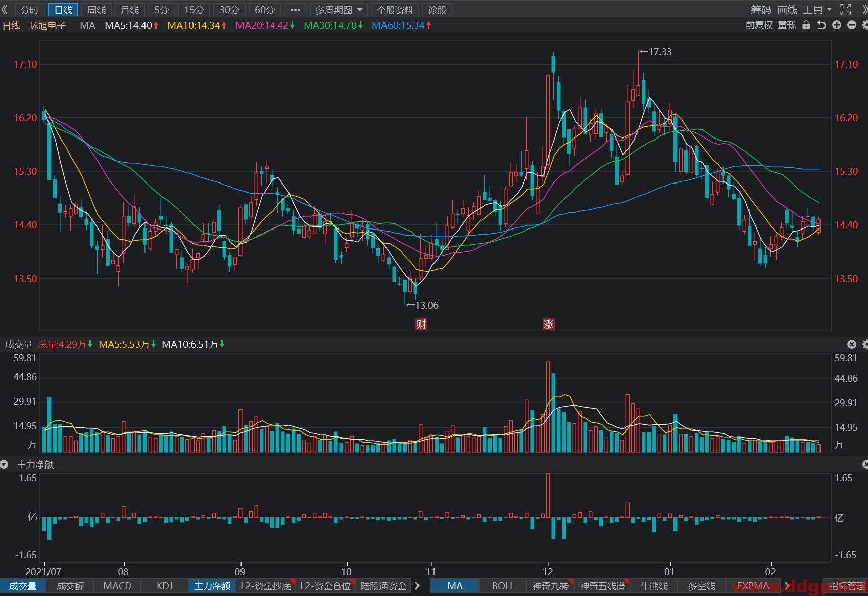
Task: Expand the 多周期图 dropdown
Action: [x=339, y=10]
